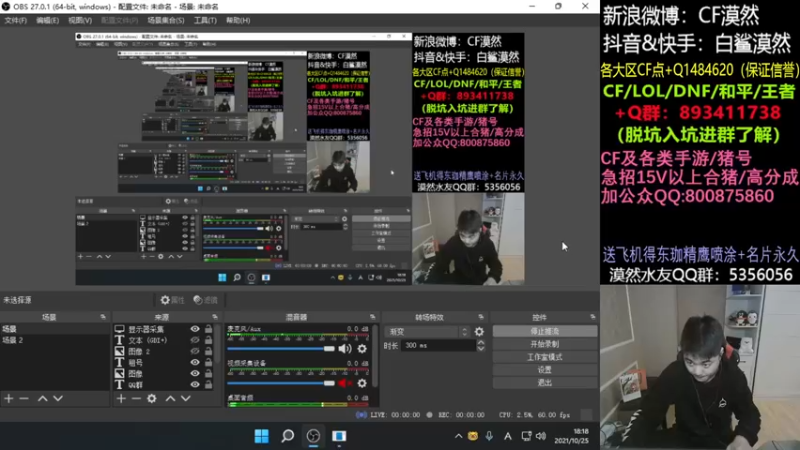Toggle visibility of 显示器采集 source
Image resolution: width=800 pixels, height=450 pixels.
[195, 329]
